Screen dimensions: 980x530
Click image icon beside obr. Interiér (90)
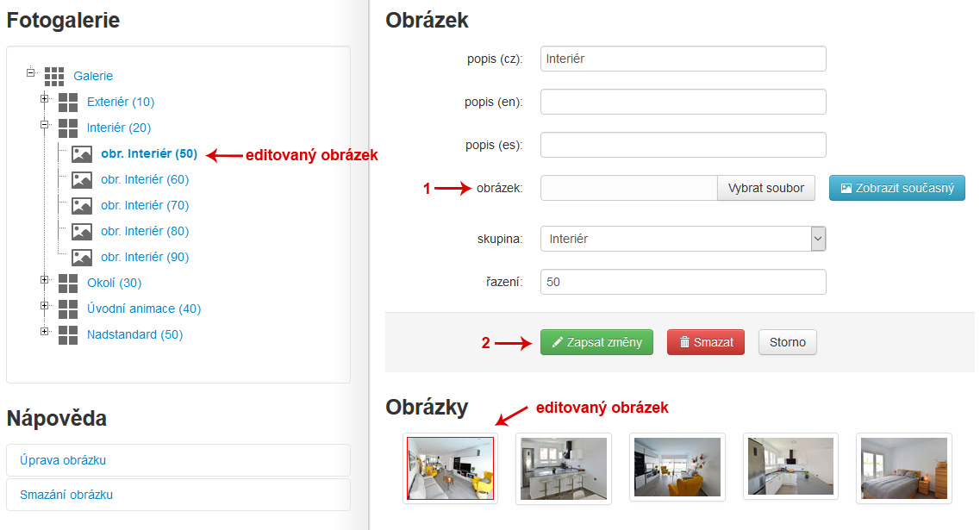pos(82,258)
